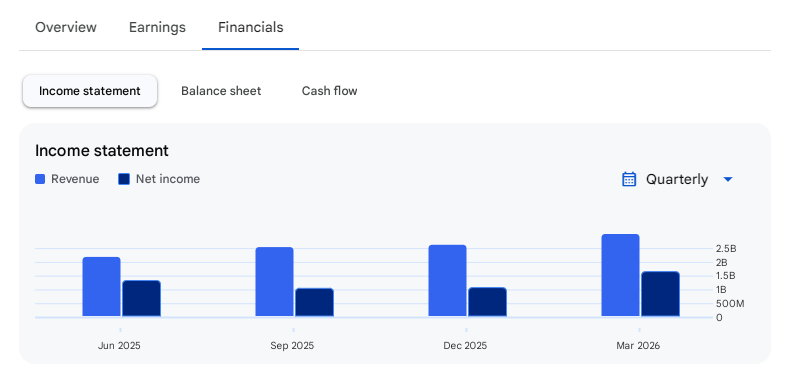Click the Mar 2026 axis label

click(x=638, y=346)
